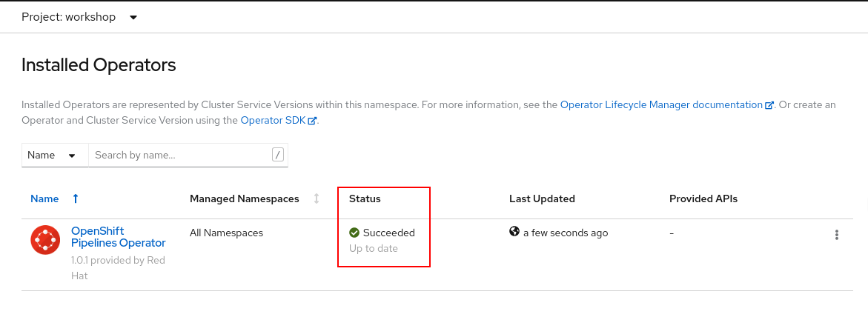Open the kebab menu for Pipelines Operator
The height and width of the screenshot is (317, 868).
point(836,235)
